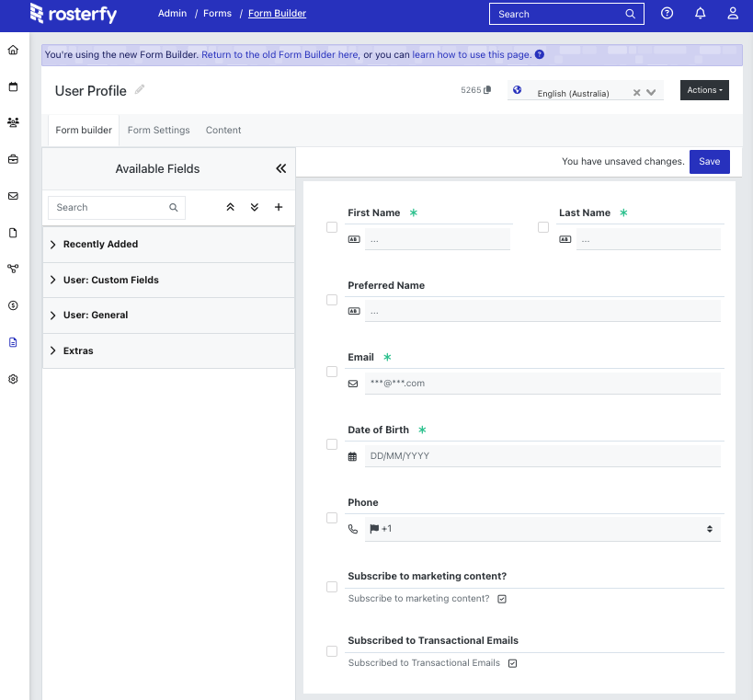Open the Mail communications icon

click(x=13, y=195)
